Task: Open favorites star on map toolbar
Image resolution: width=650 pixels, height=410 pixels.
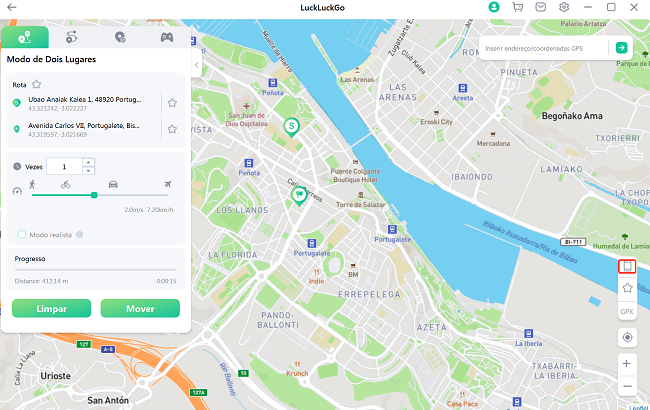Action: coord(627,288)
